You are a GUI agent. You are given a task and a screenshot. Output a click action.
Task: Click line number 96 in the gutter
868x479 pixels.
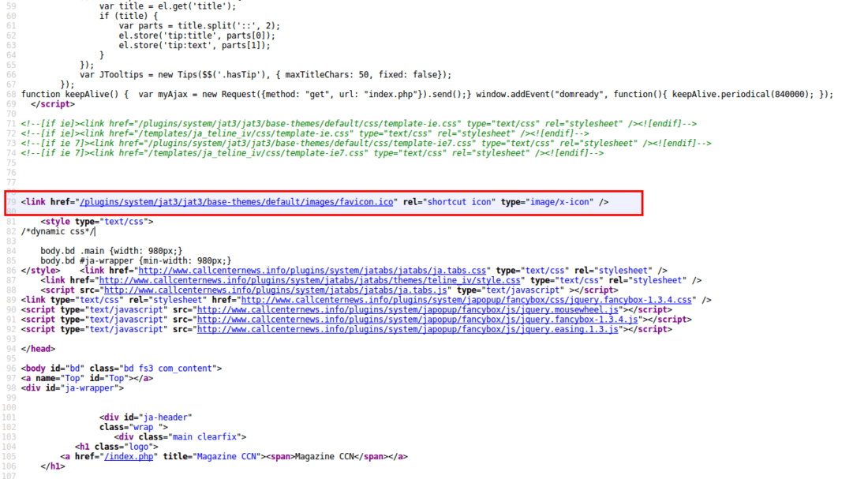point(11,369)
